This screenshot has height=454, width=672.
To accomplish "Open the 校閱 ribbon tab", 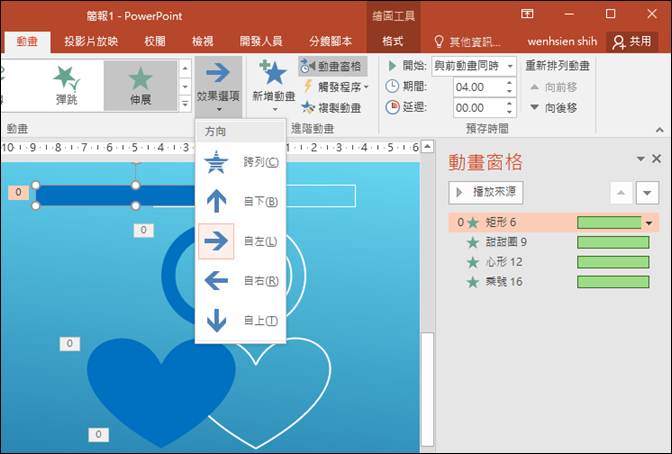I will pos(155,42).
